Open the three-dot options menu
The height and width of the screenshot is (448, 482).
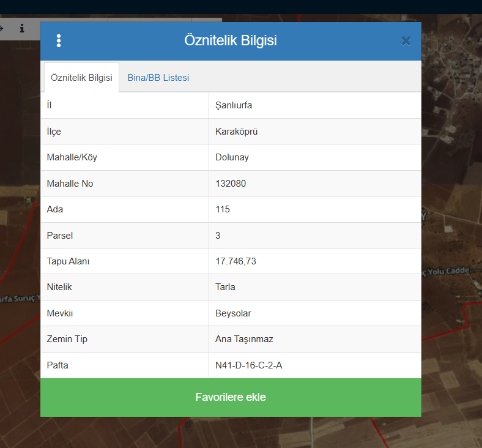(59, 41)
